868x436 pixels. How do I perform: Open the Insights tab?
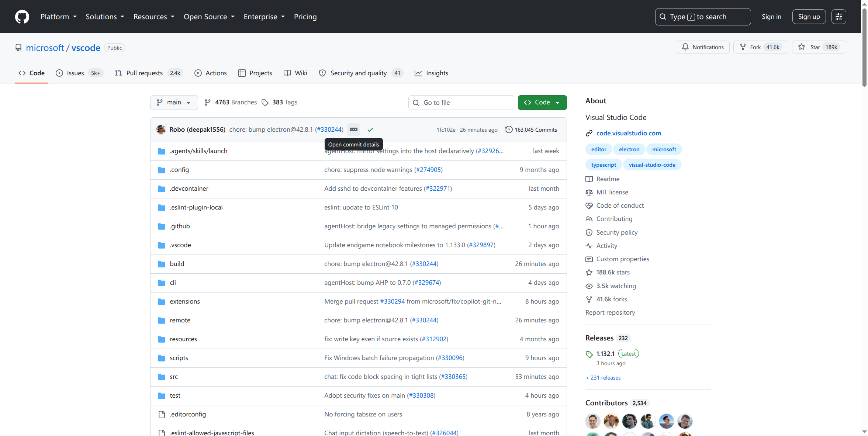[x=432, y=73]
